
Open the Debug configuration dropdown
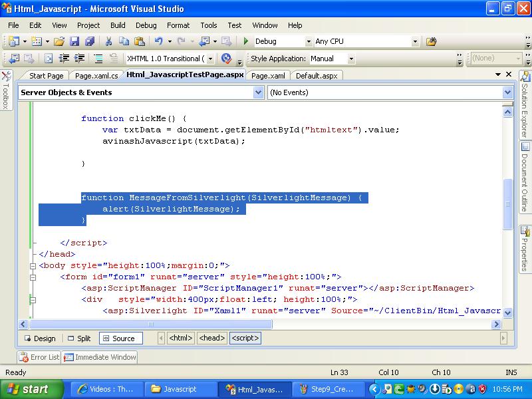click(309, 41)
